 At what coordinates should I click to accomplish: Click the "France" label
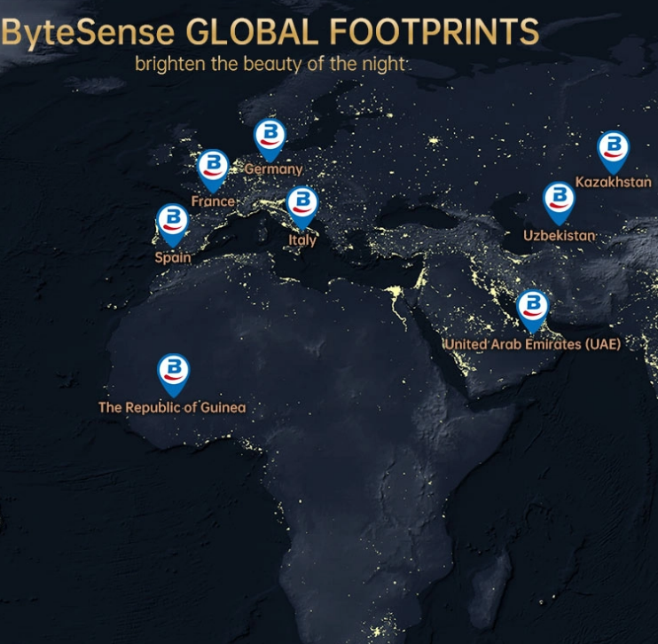coord(213,201)
